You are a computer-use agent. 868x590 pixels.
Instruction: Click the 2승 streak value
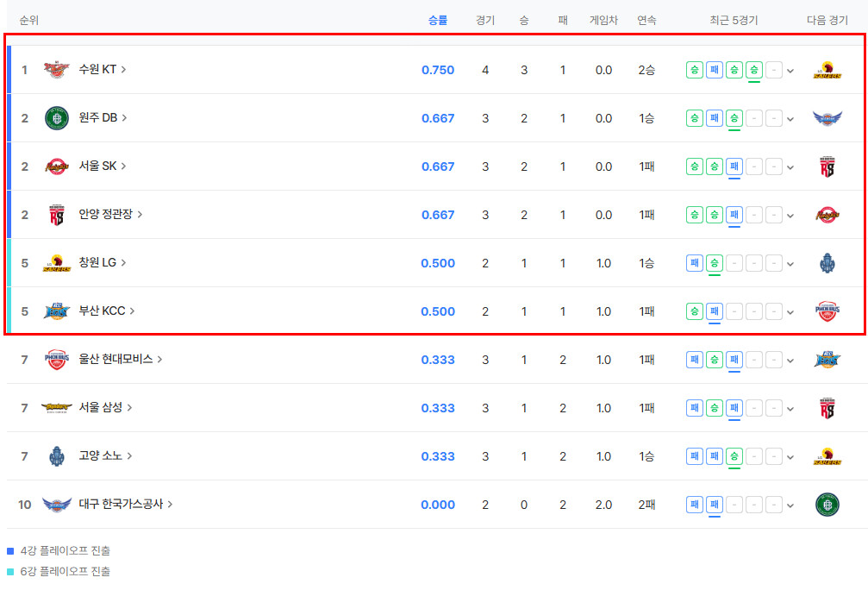tap(646, 71)
